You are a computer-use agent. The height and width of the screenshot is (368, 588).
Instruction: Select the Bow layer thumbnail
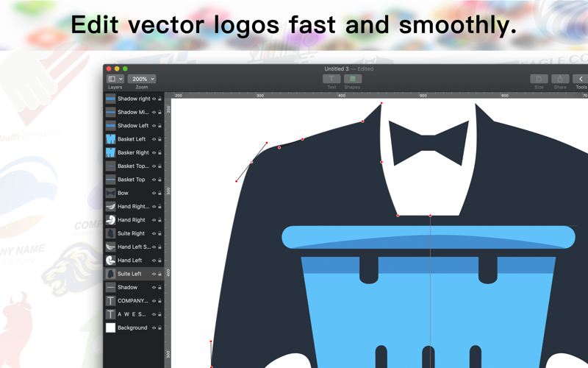[x=110, y=193]
